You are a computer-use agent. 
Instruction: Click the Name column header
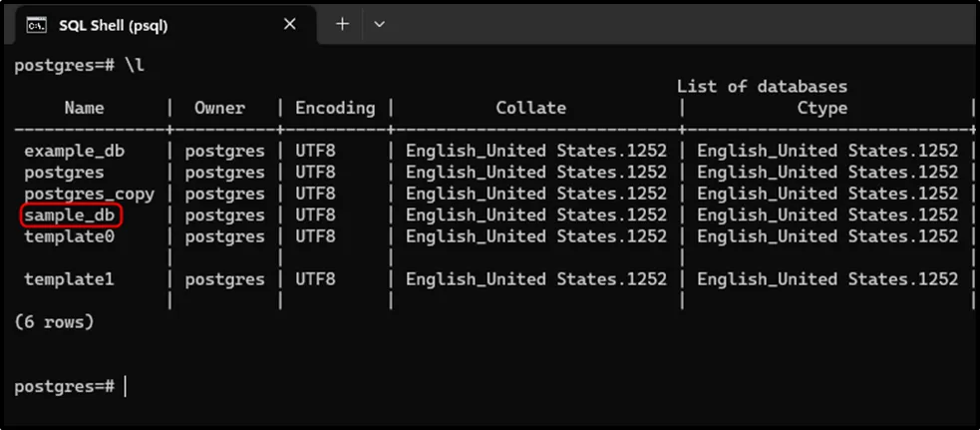point(84,108)
